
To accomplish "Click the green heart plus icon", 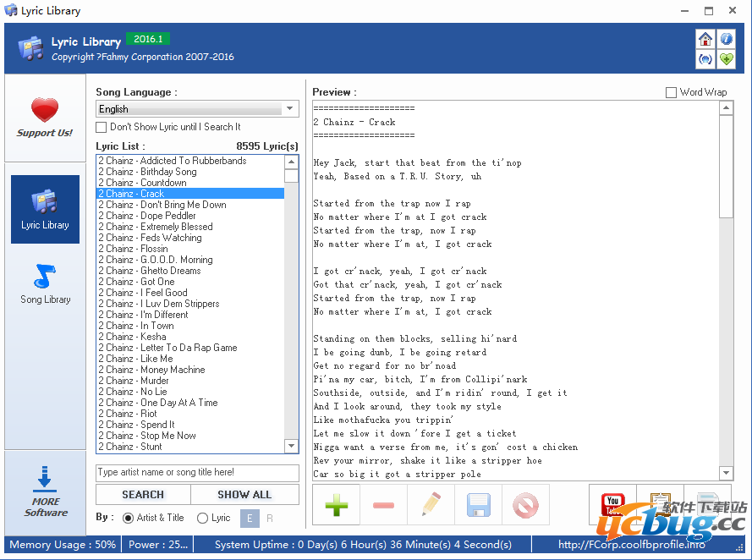I will coord(727,59).
